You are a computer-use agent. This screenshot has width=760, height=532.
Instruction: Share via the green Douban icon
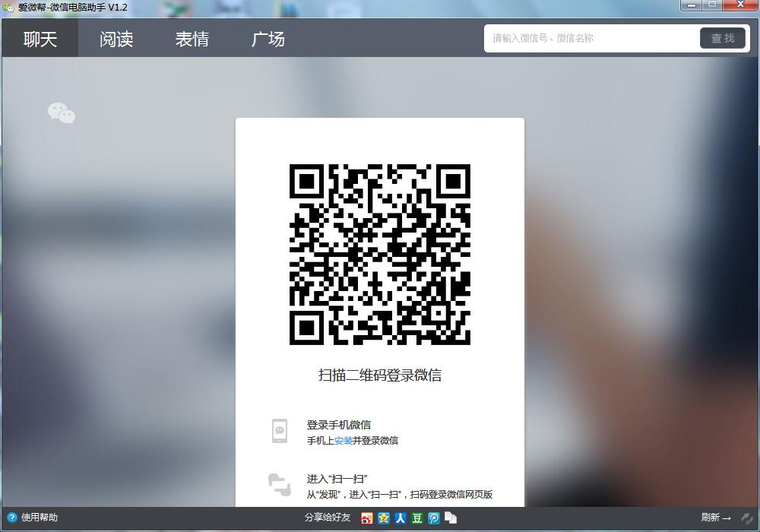417,518
